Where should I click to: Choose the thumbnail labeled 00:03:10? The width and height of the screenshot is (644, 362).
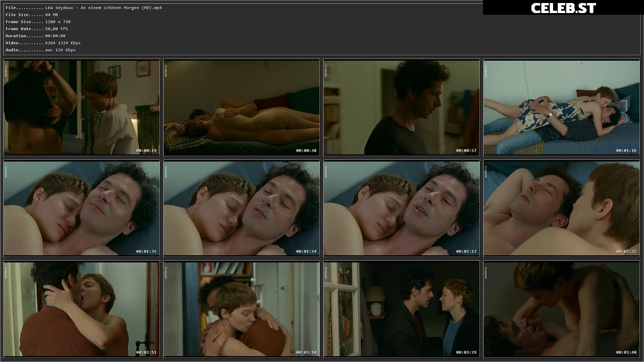tap(241, 309)
